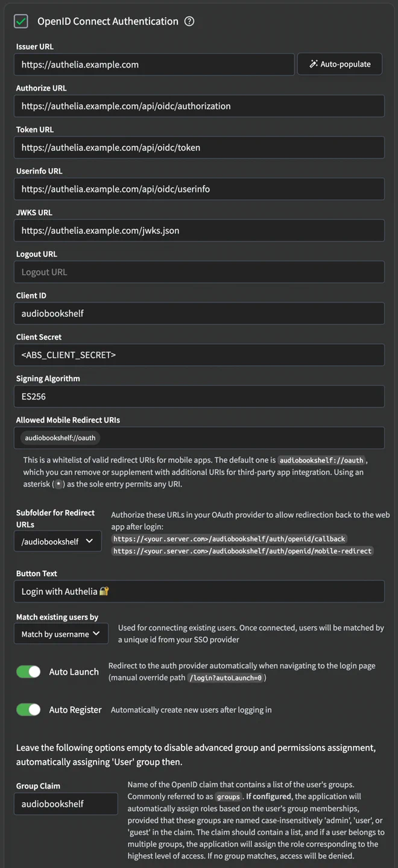Open the OpenID Connect help tooltip icon
This screenshot has width=398, height=868.
pos(189,21)
